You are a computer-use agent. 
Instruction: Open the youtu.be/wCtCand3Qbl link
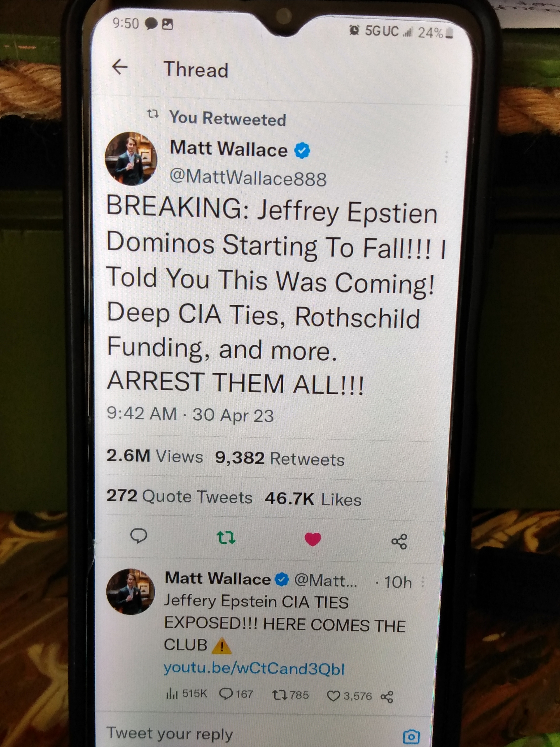(x=254, y=668)
